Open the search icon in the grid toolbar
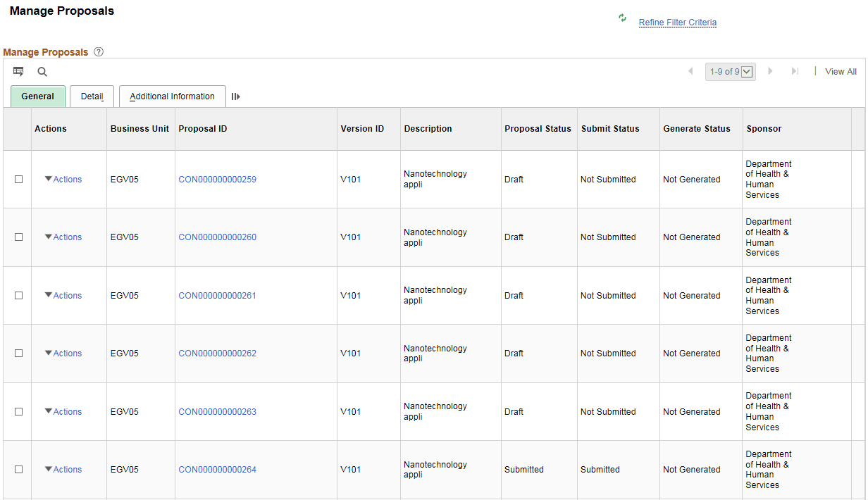The height and width of the screenshot is (500, 868). click(x=42, y=71)
